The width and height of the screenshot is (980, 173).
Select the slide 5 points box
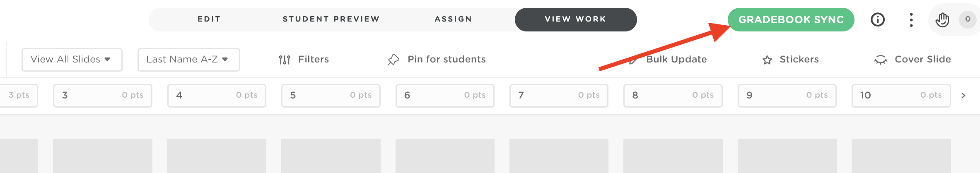tap(331, 96)
